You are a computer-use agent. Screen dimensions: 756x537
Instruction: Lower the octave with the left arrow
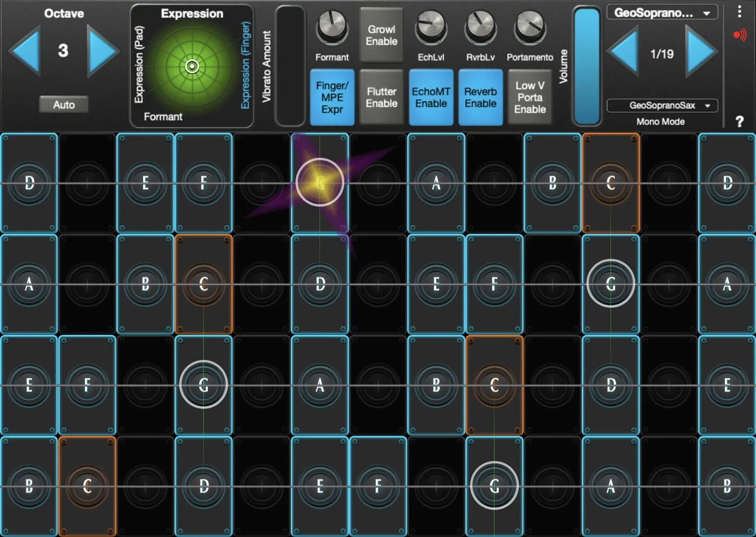pos(25,50)
